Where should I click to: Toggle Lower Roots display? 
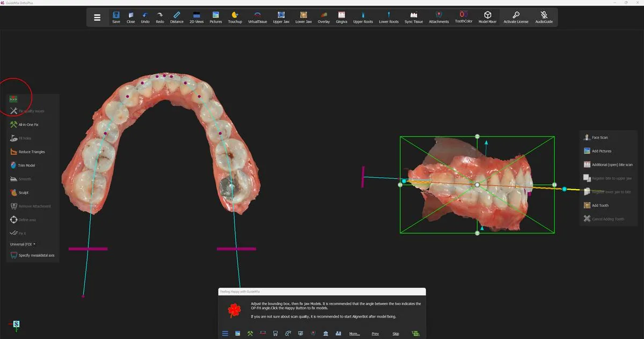pyautogui.click(x=389, y=17)
